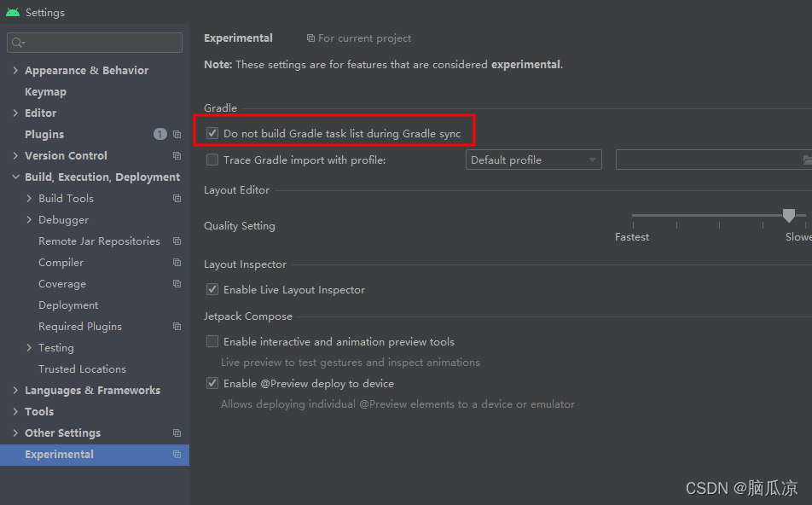Select the Required Plugins page

pyautogui.click(x=80, y=327)
